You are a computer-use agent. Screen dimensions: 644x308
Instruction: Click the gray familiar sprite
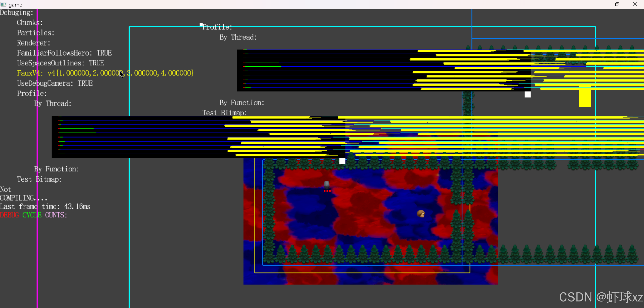tap(327, 185)
